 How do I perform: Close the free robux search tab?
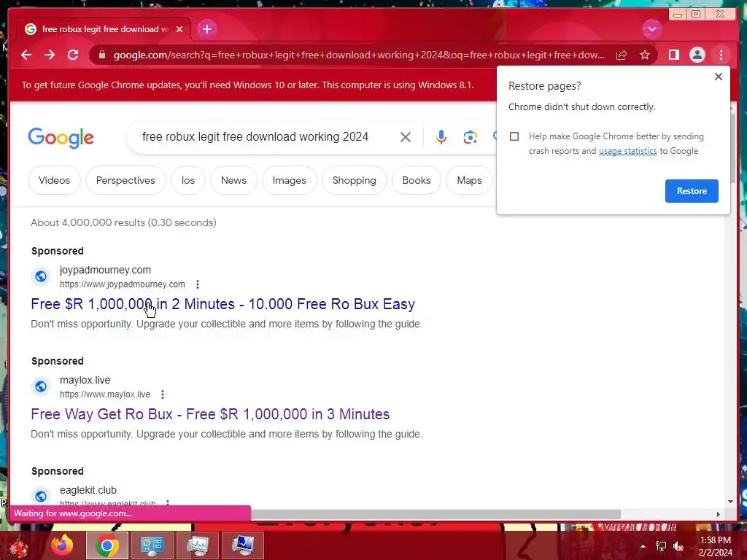(179, 29)
